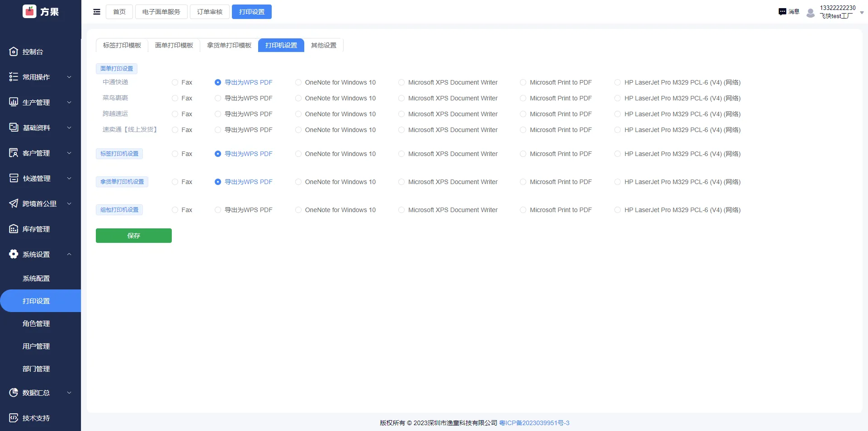Open the account dropdown arrow
The width and height of the screenshot is (868, 431).
[862, 13]
